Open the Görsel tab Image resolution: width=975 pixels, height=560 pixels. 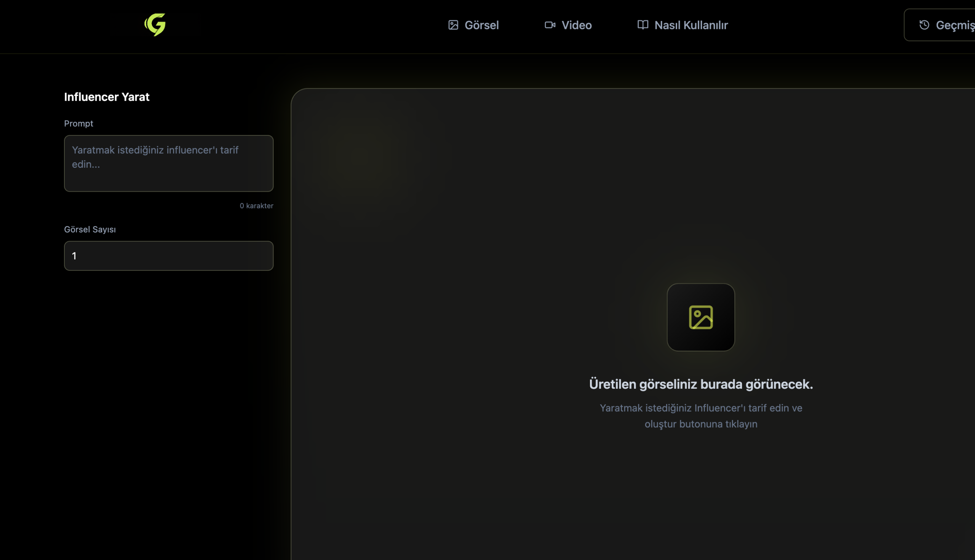click(x=481, y=25)
